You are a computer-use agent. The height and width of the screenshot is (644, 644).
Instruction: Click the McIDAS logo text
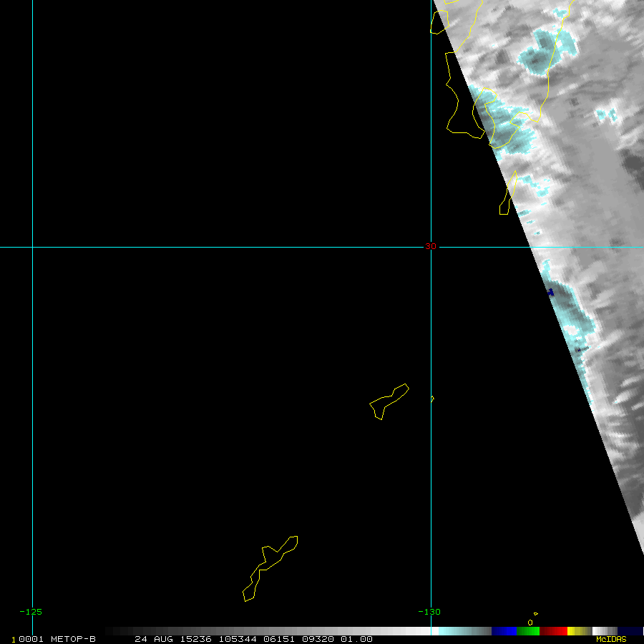tap(610, 639)
